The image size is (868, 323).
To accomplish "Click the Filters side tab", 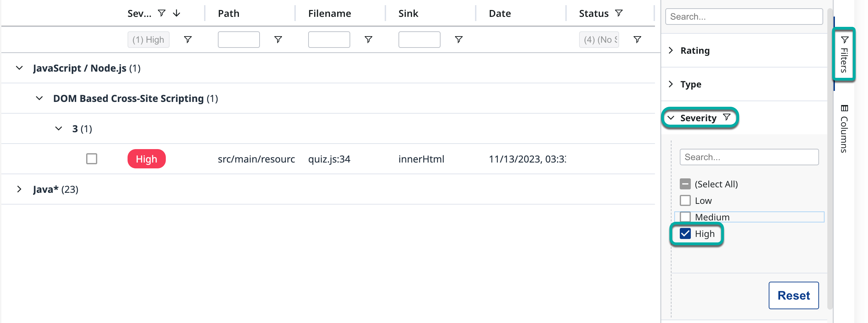I will click(844, 54).
